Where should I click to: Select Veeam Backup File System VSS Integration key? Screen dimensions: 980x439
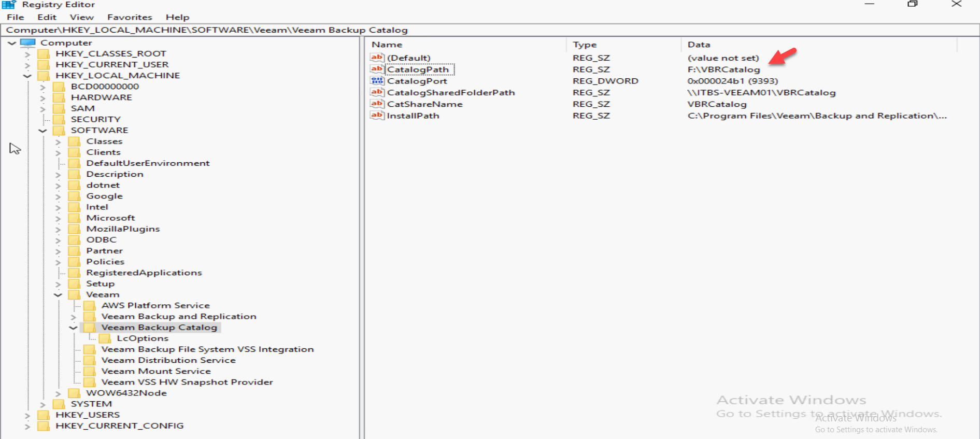click(207, 349)
